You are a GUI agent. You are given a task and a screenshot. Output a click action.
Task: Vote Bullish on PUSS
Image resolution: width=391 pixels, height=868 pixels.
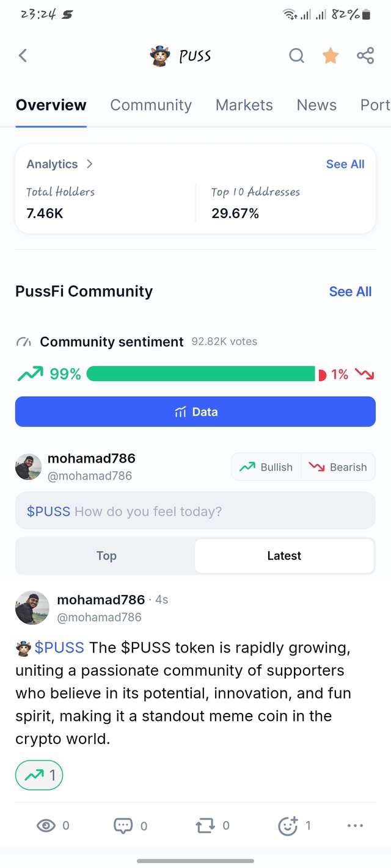click(266, 467)
